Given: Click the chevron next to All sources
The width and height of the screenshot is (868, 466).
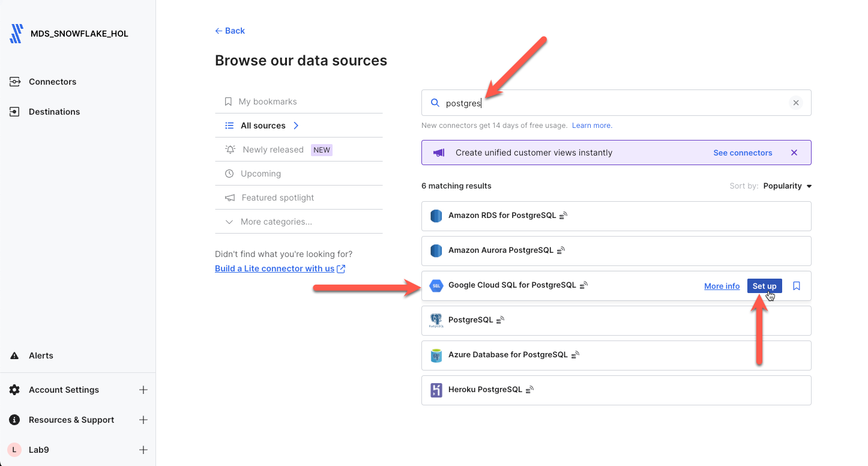Looking at the screenshot, I should pyautogui.click(x=296, y=126).
